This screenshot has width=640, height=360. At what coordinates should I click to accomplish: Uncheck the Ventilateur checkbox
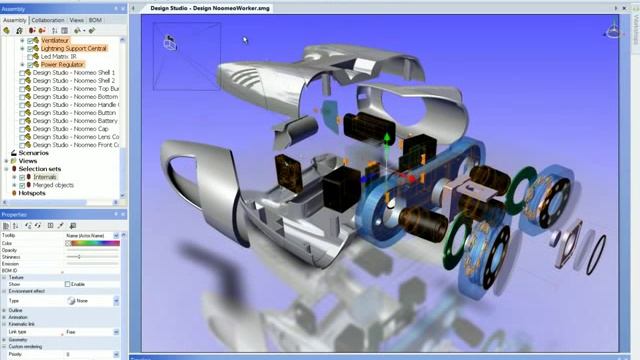tap(30, 41)
